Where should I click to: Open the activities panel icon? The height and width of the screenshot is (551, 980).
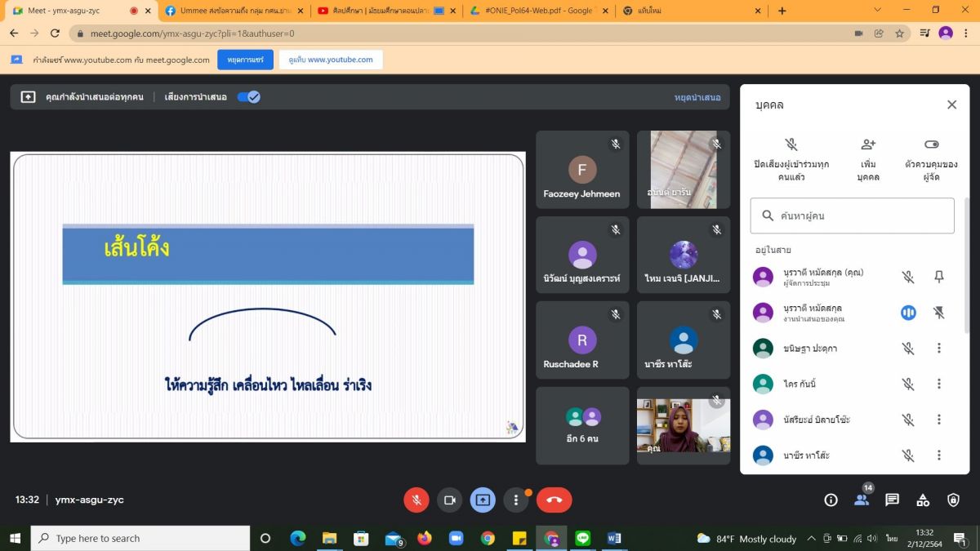(x=923, y=500)
